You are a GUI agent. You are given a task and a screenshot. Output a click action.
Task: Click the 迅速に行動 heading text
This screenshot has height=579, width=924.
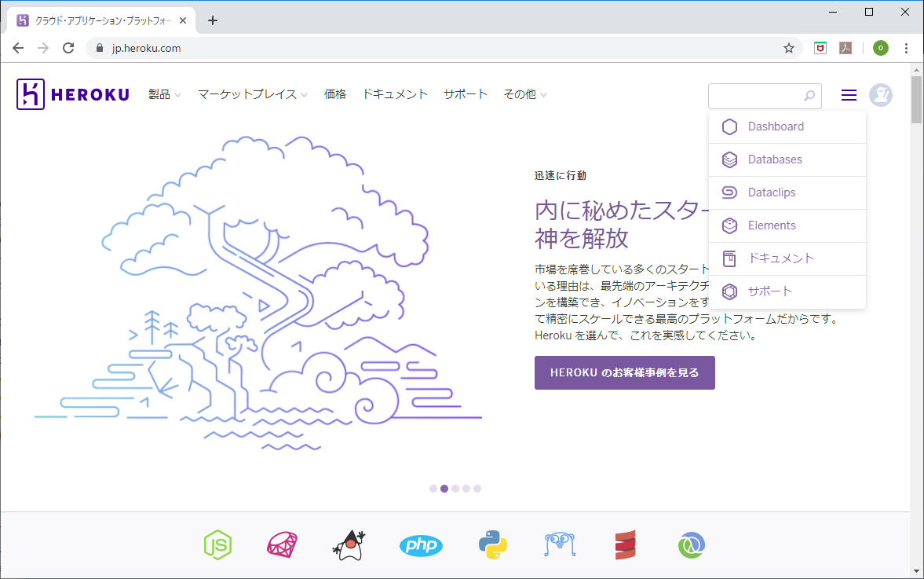[561, 176]
